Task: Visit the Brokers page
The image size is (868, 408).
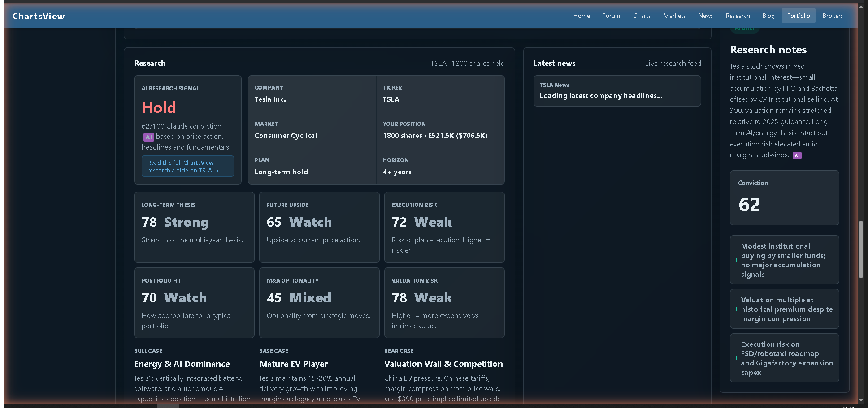Action: click(x=833, y=16)
